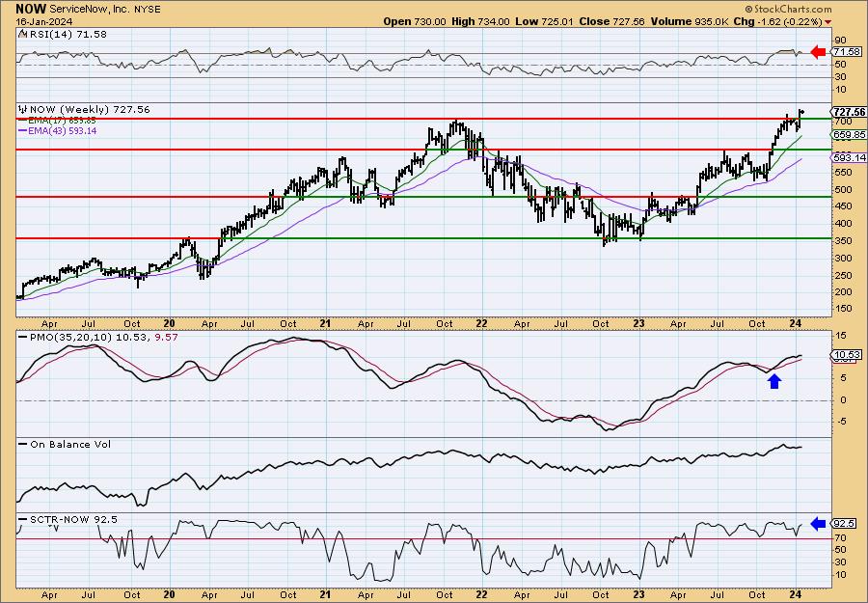The height and width of the screenshot is (603, 868).
Task: Click the 727.56 price tag on the right axis
Action: click(849, 112)
